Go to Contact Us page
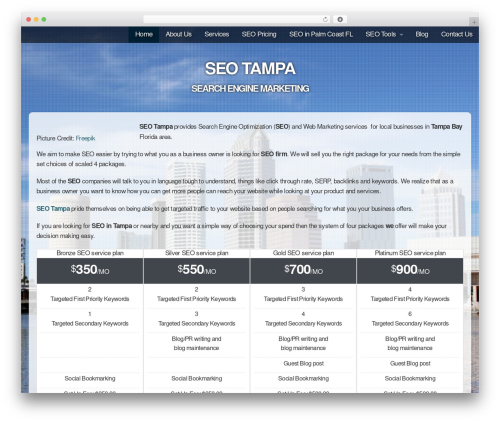This screenshot has width=500, height=423. (456, 34)
